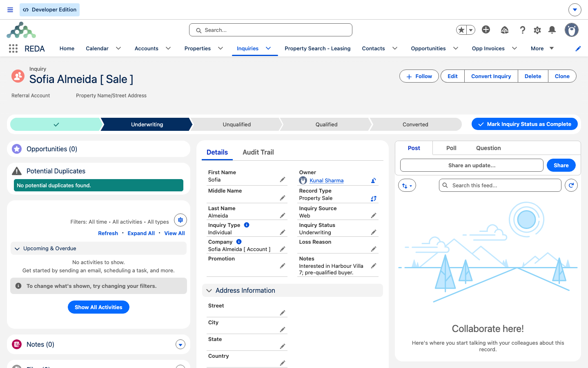
Task: Edit the Street field pencil icon
Action: tap(283, 313)
